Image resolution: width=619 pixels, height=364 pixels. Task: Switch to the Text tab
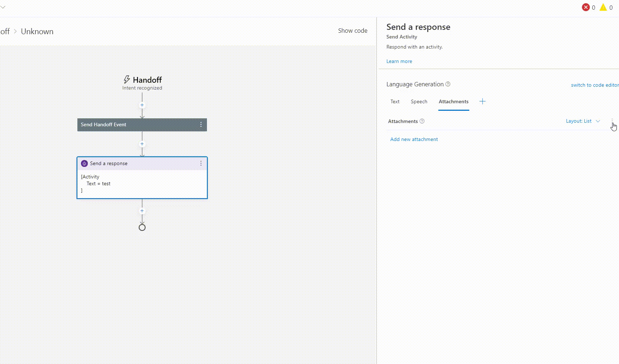tap(395, 101)
